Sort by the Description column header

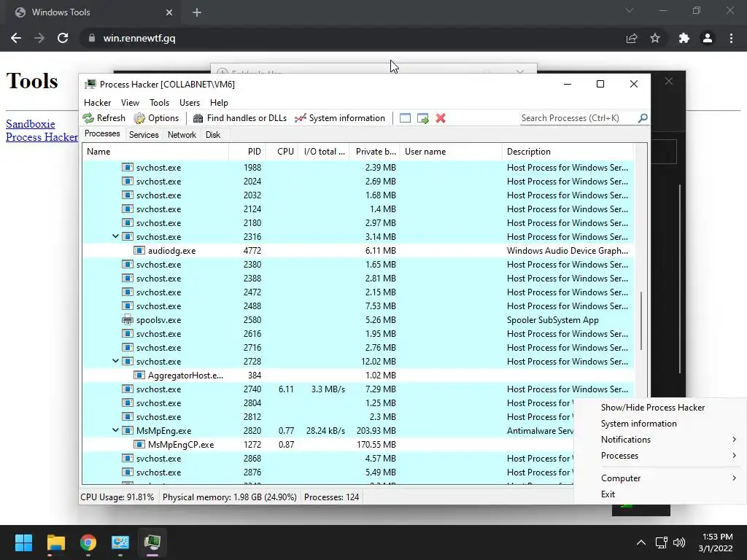coord(568,152)
